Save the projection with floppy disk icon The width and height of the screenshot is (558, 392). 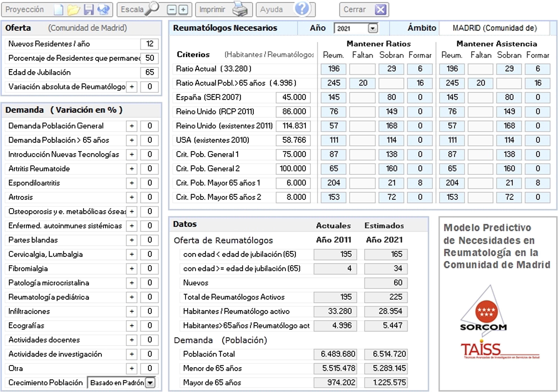[89, 10]
